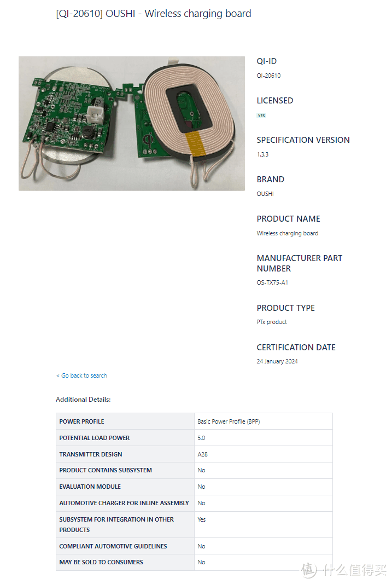
Task: Select the TRANSMITTER DESIGN value A28
Action: click(202, 454)
